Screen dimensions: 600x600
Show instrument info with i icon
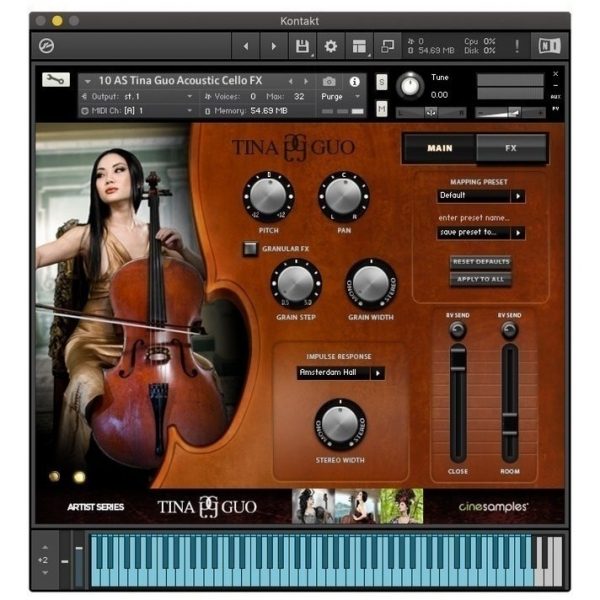(354, 82)
